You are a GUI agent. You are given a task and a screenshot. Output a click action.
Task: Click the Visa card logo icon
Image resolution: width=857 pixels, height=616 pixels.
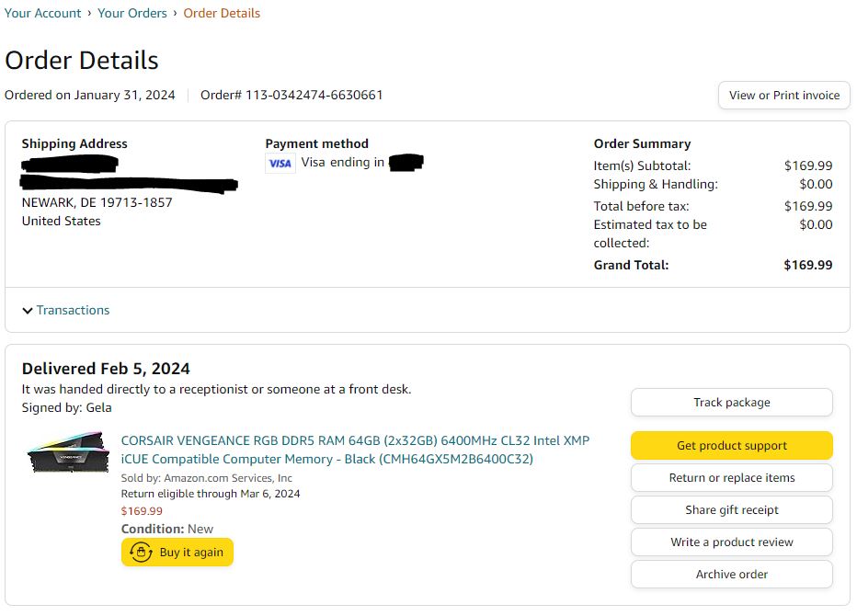280,164
